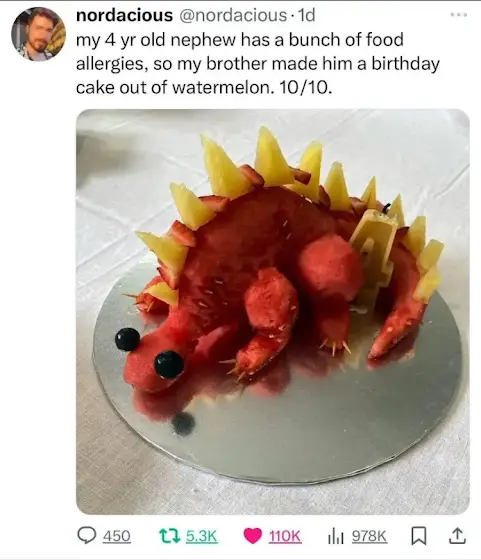Open the 978K views count
The width and height of the screenshot is (481, 560).
(x=369, y=536)
